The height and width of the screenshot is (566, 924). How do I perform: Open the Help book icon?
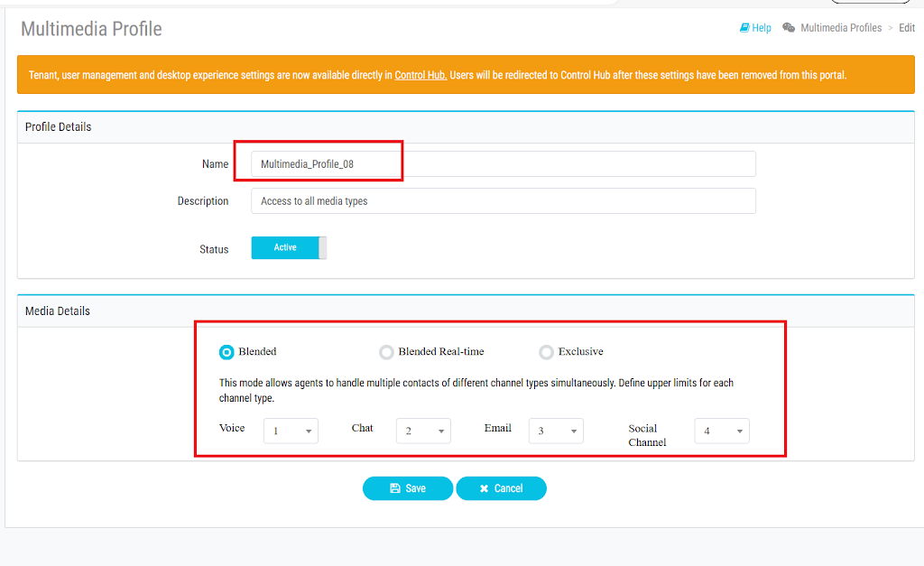[744, 28]
